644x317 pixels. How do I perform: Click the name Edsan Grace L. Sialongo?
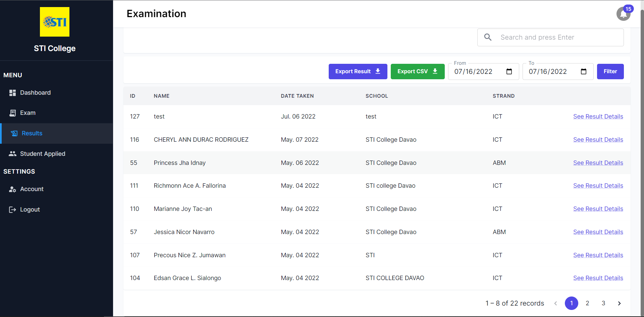pyautogui.click(x=187, y=278)
